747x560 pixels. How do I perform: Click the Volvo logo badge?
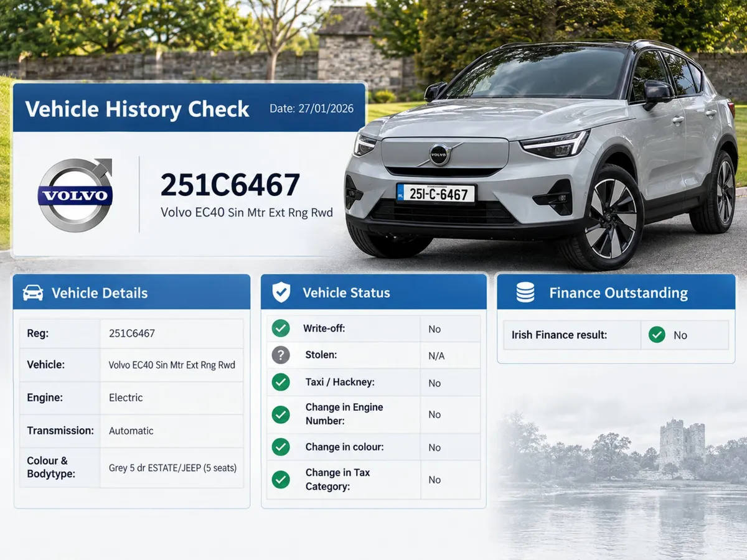tap(75, 195)
